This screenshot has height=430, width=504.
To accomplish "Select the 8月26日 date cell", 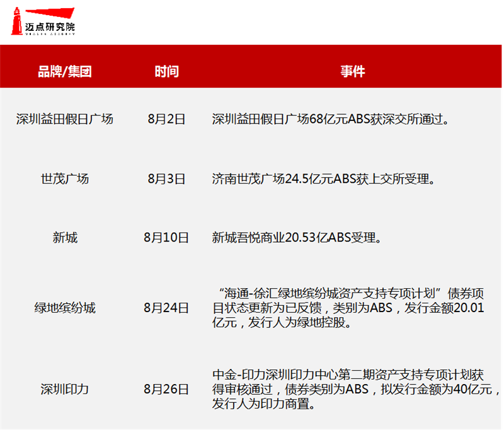I will [166, 388].
